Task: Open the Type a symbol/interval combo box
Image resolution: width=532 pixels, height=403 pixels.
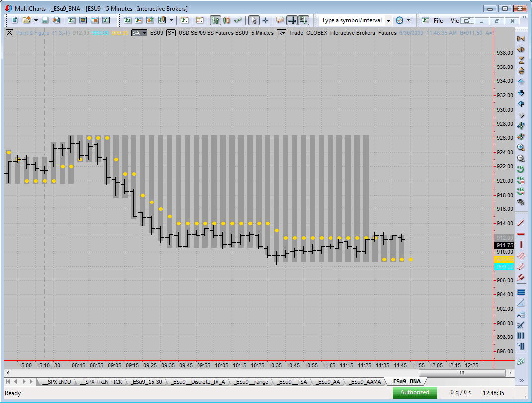Action: [355, 20]
